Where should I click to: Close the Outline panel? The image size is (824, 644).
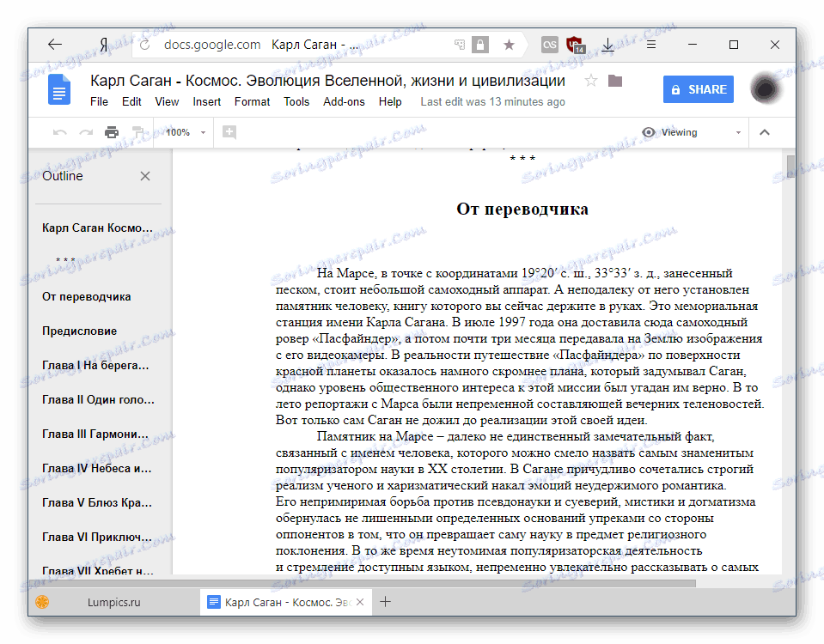pos(145,176)
